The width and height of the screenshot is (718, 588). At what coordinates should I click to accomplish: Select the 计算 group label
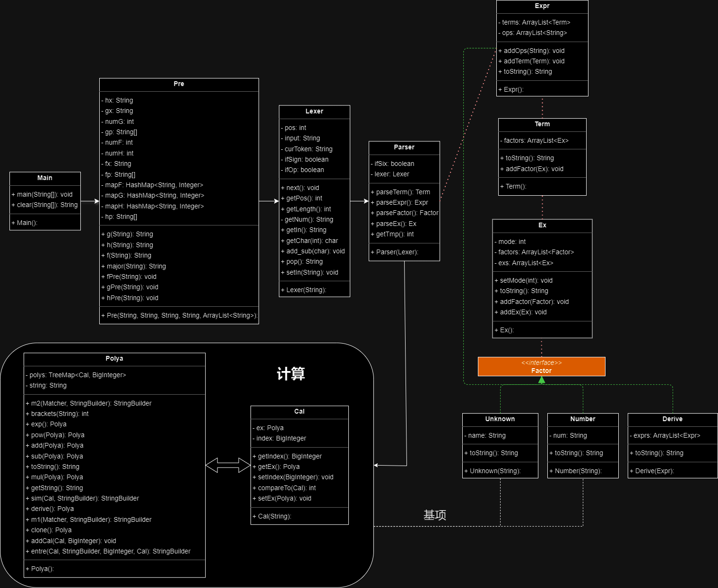(x=291, y=374)
